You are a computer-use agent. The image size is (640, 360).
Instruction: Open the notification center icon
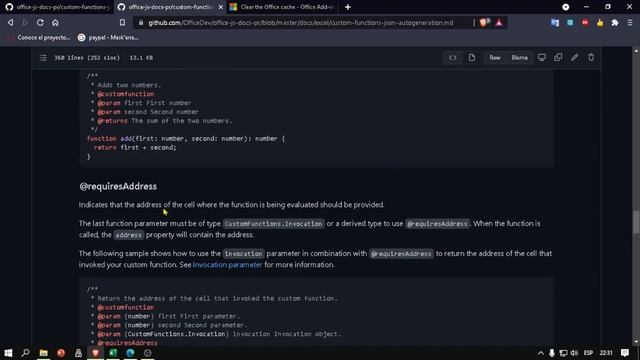[625, 353]
